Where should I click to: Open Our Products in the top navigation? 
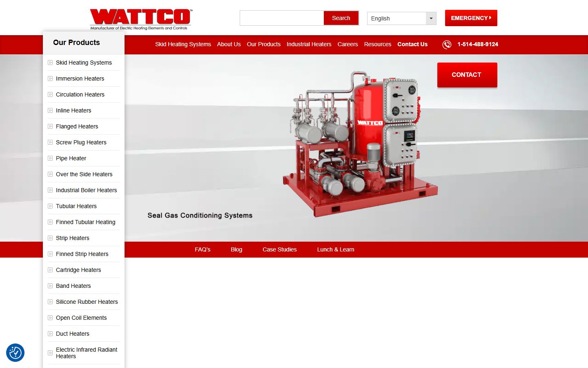(x=264, y=44)
